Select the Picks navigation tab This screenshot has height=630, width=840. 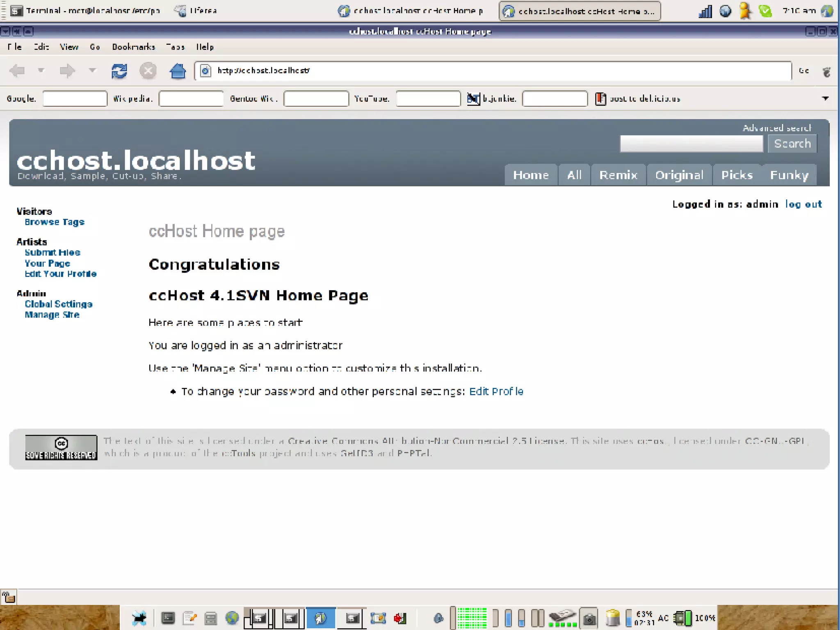click(x=737, y=175)
